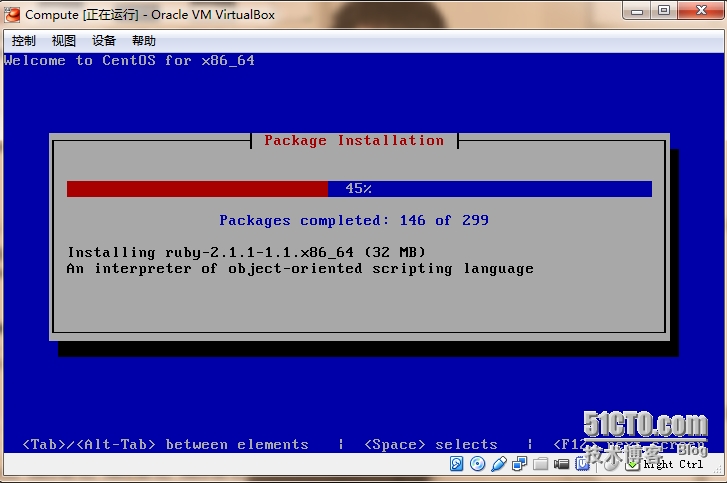The width and height of the screenshot is (727, 483).
Task: Click 'An interpreter of object-oriented scripting language'
Action: point(300,269)
